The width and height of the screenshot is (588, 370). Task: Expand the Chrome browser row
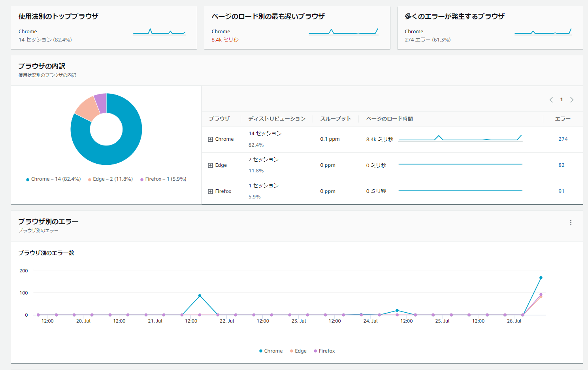210,139
